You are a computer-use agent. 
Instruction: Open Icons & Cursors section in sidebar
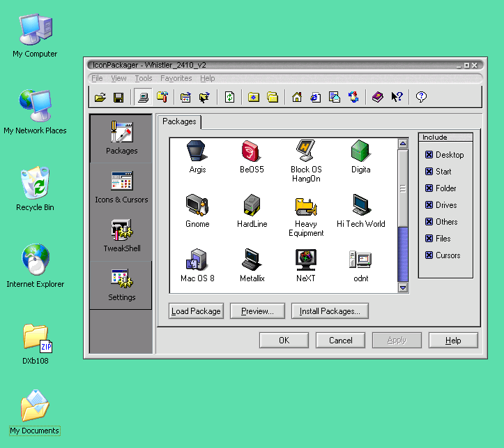pyautogui.click(x=121, y=188)
